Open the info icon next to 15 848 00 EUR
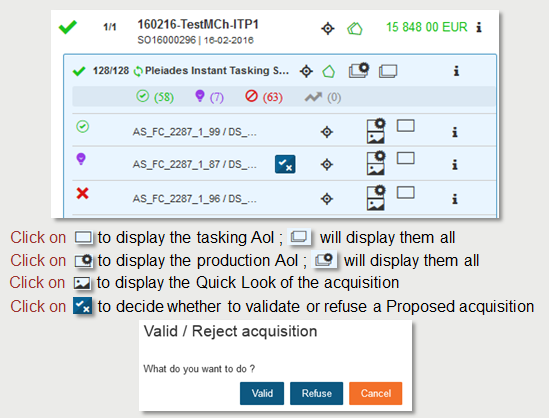Viewport: 549px width, 418px height. [479, 27]
